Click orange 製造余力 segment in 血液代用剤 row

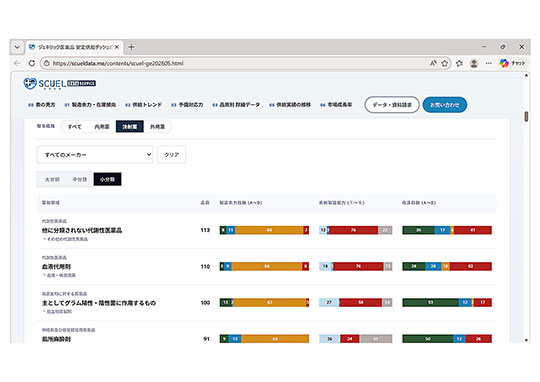267,266
